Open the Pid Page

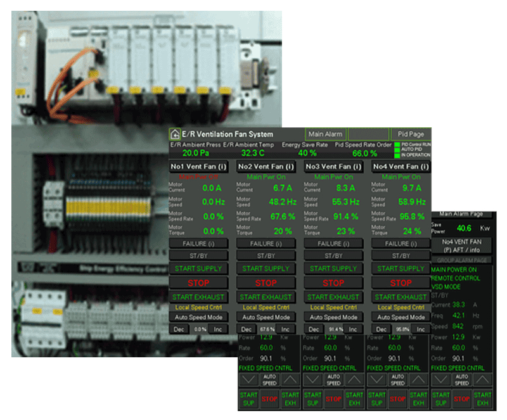click(x=411, y=134)
